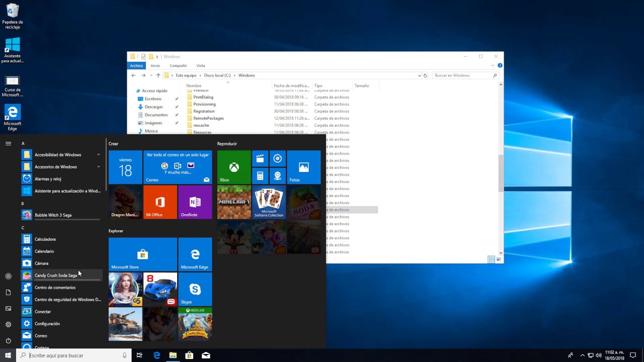
Task: Select Documentos in Quick access
Action: click(x=156, y=115)
